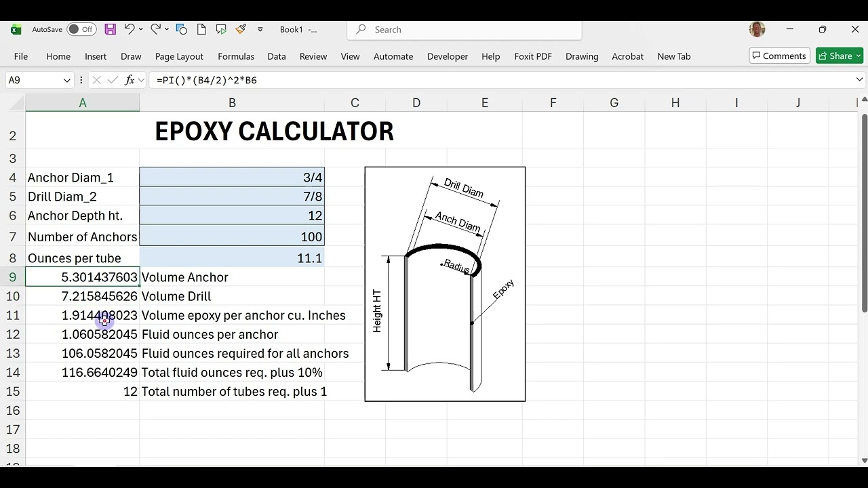Cancel formula entry with X icon
Screen dimensions: 868x488
click(96, 80)
